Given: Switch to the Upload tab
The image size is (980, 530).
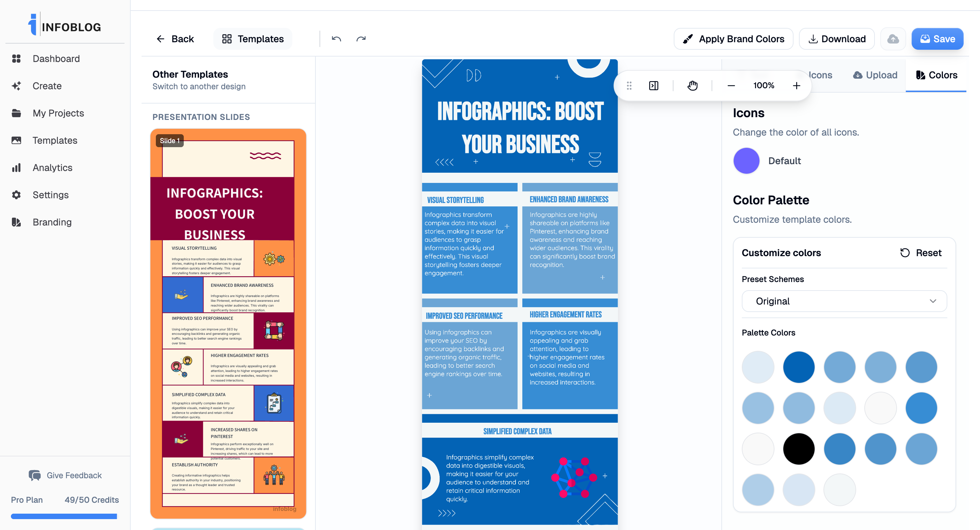Looking at the screenshot, I should (x=875, y=75).
